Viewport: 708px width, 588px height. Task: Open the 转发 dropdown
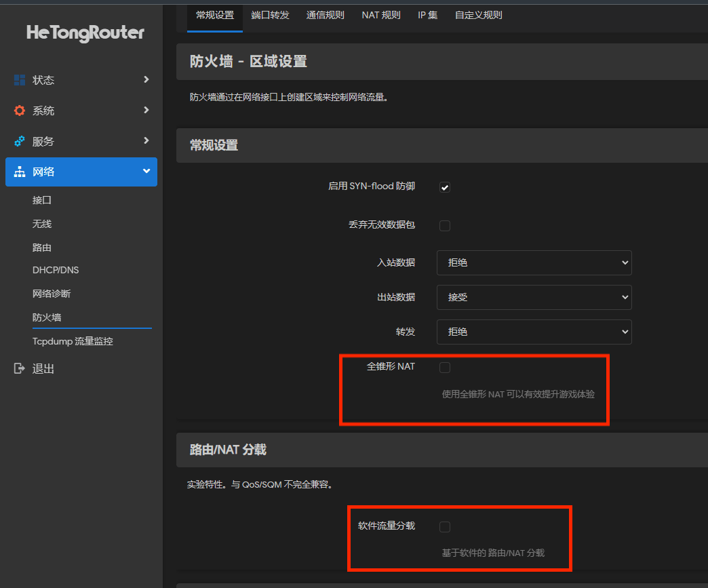[x=534, y=332]
